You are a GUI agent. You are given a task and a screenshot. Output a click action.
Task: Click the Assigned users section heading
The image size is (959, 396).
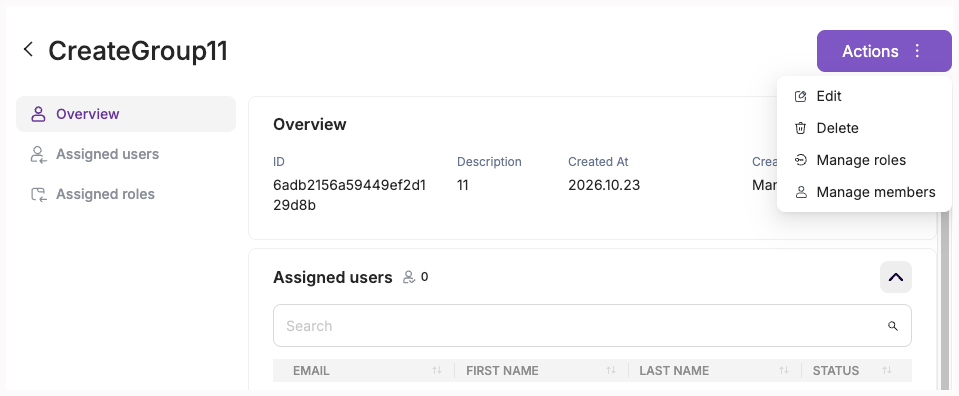pyautogui.click(x=333, y=277)
